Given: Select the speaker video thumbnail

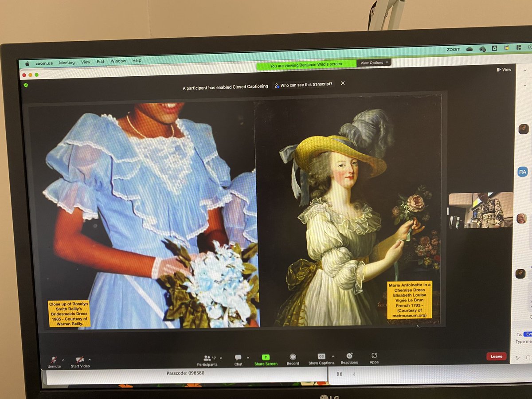Looking at the screenshot, I should (481, 211).
